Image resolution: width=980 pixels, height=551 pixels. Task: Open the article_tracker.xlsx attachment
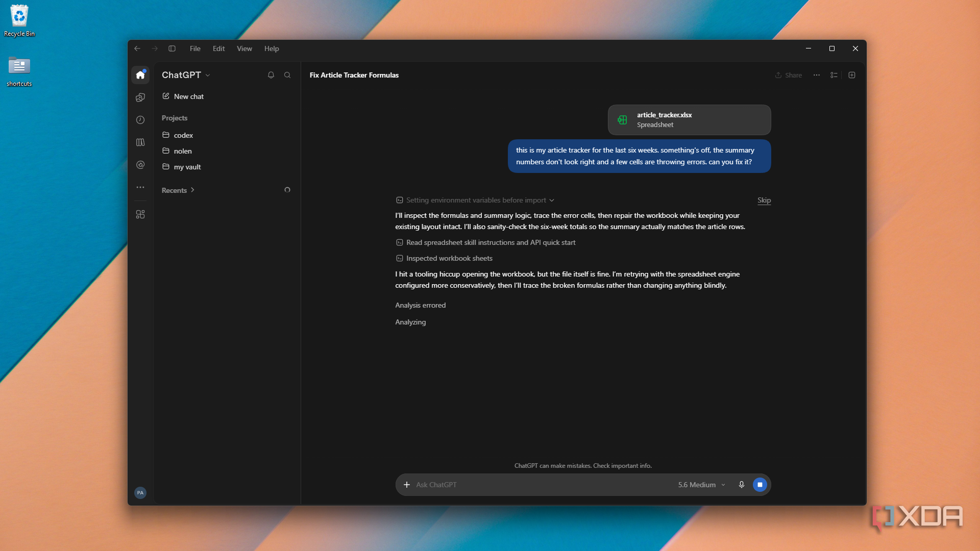click(x=689, y=120)
